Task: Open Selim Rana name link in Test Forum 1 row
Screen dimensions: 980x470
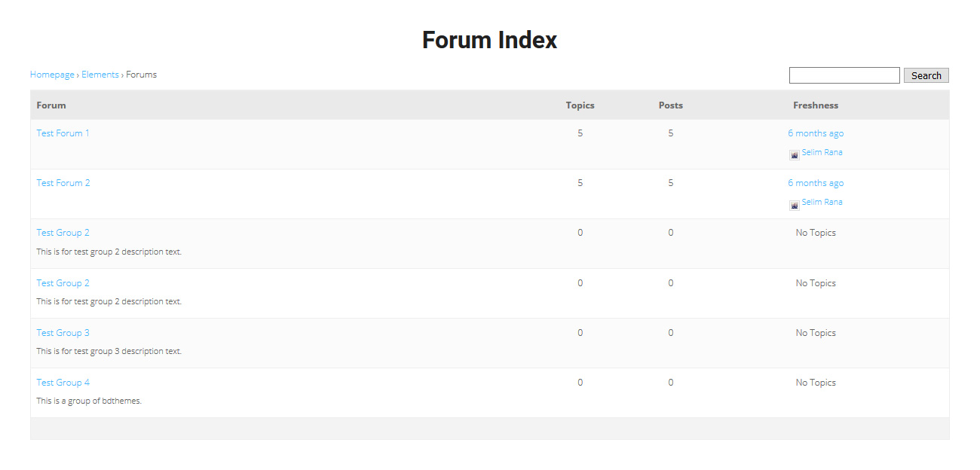Action: pyautogui.click(x=822, y=152)
